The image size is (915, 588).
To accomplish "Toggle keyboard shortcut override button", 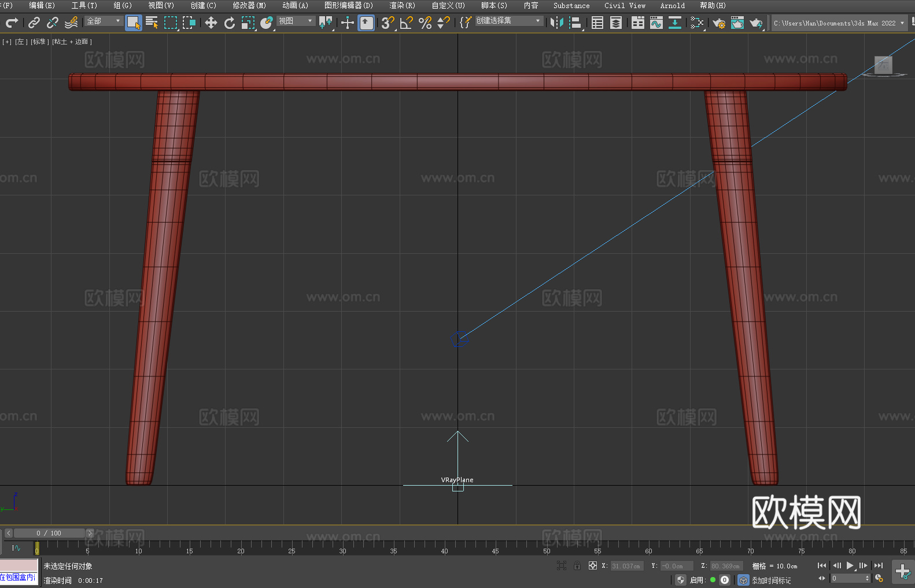I will (x=366, y=23).
